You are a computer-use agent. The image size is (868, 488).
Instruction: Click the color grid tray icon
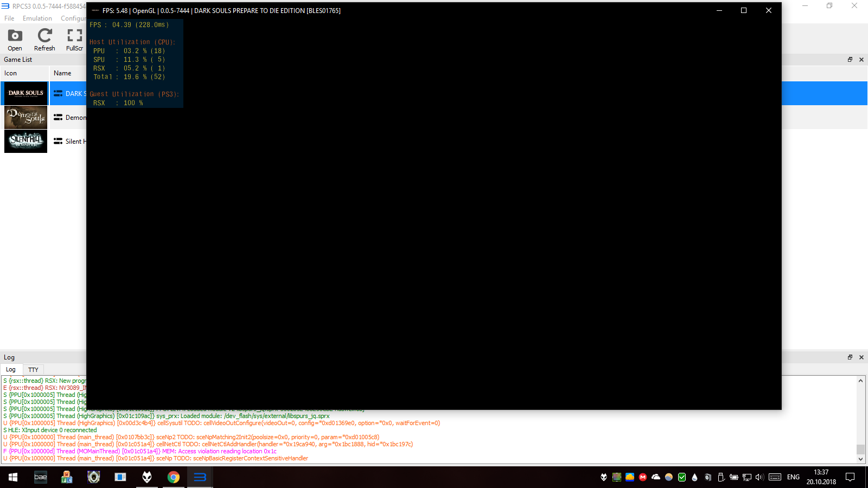pos(617,477)
